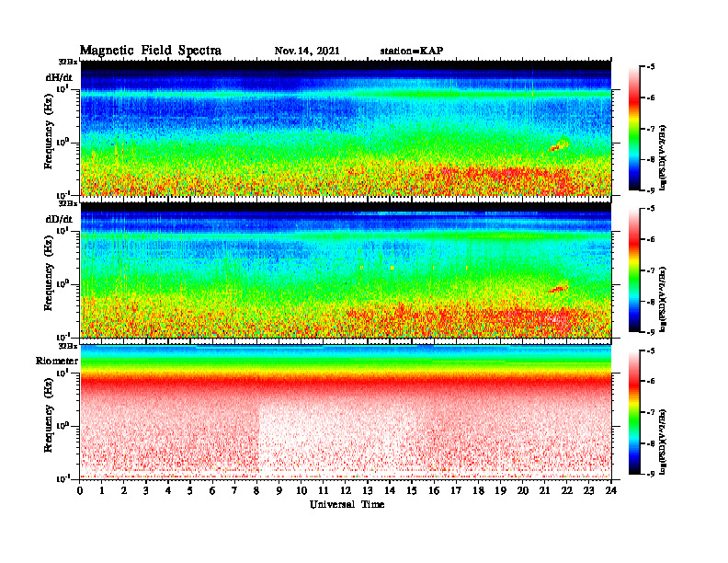Click the "-9" tick on the Riometer color bar
The width and height of the screenshot is (728, 563).
(x=651, y=474)
